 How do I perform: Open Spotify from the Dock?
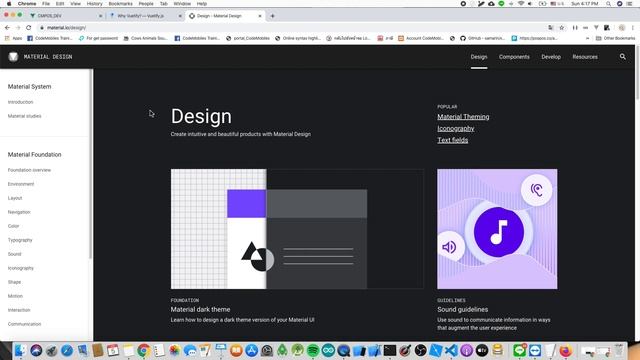tap(313, 351)
